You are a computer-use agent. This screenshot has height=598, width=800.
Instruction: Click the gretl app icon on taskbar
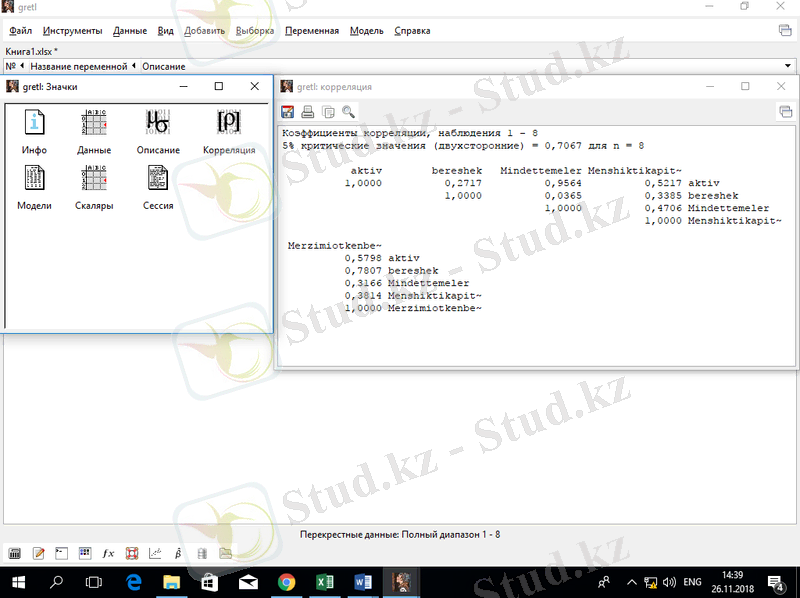401,582
